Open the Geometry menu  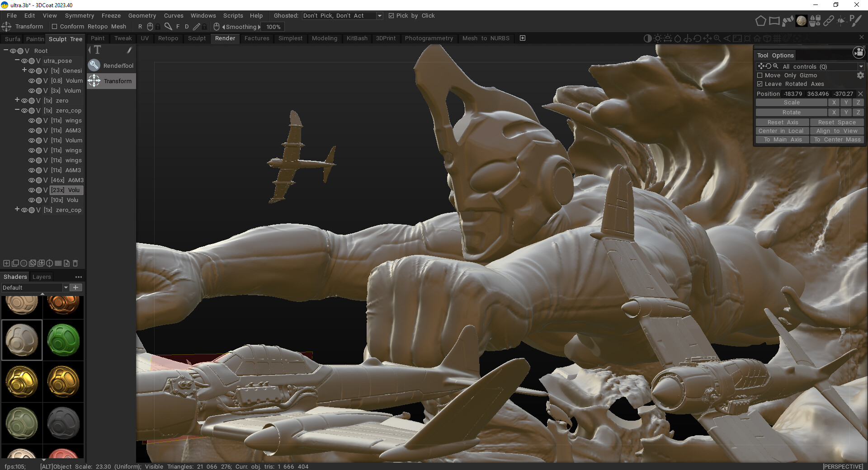142,16
